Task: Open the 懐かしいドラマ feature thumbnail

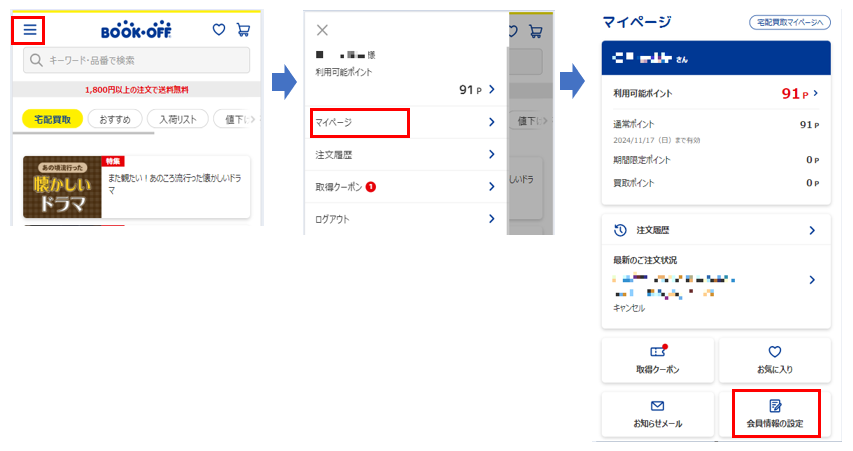Action: 62,187
